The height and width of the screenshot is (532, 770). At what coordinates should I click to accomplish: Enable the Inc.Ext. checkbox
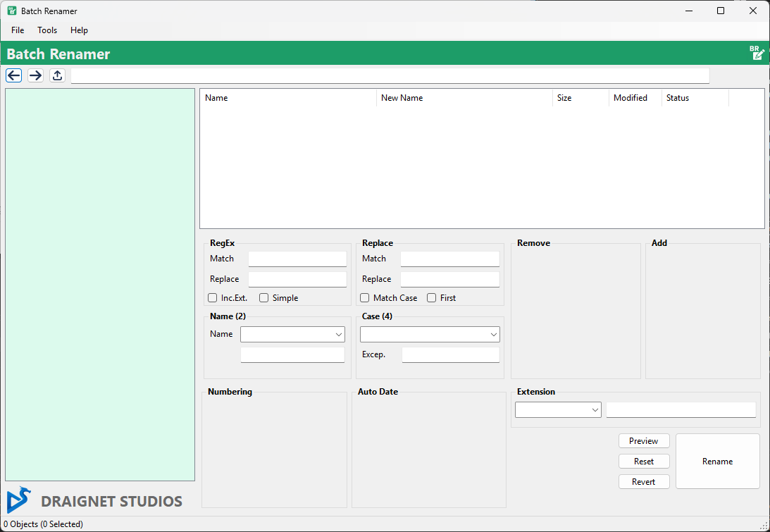(x=213, y=297)
